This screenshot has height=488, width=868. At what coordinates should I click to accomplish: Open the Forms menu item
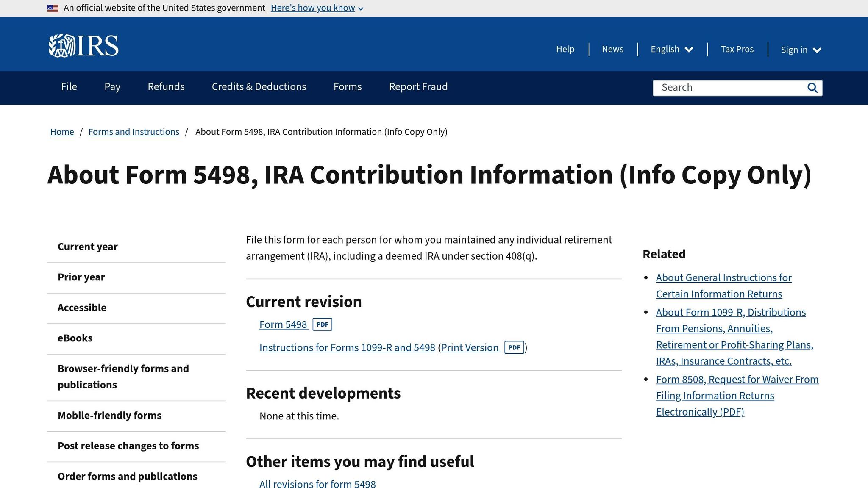(x=347, y=87)
